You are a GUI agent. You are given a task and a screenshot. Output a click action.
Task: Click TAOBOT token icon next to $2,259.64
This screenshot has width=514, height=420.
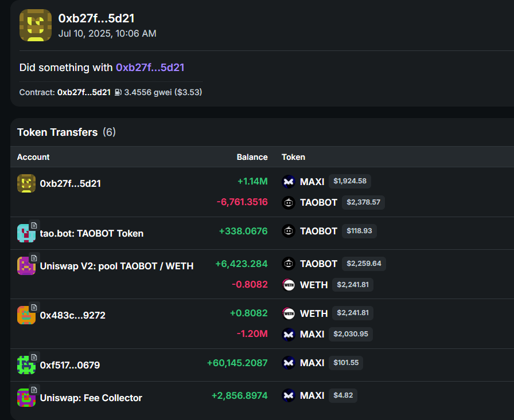[289, 264]
